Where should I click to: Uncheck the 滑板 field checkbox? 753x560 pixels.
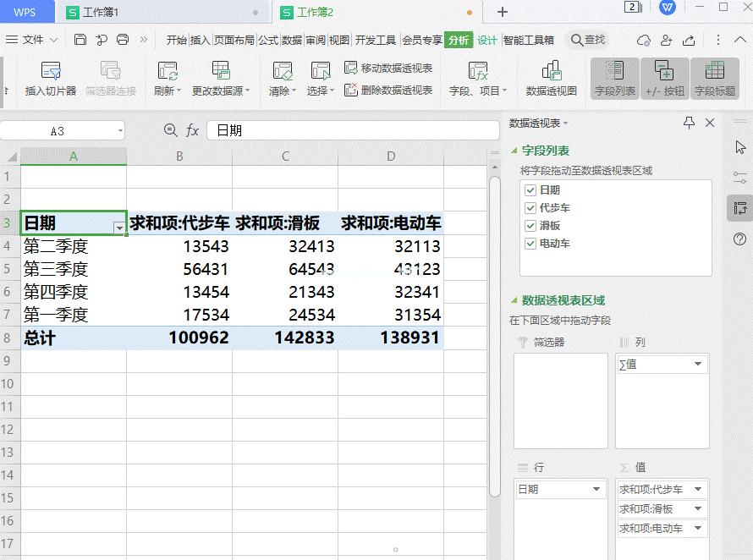click(x=530, y=226)
